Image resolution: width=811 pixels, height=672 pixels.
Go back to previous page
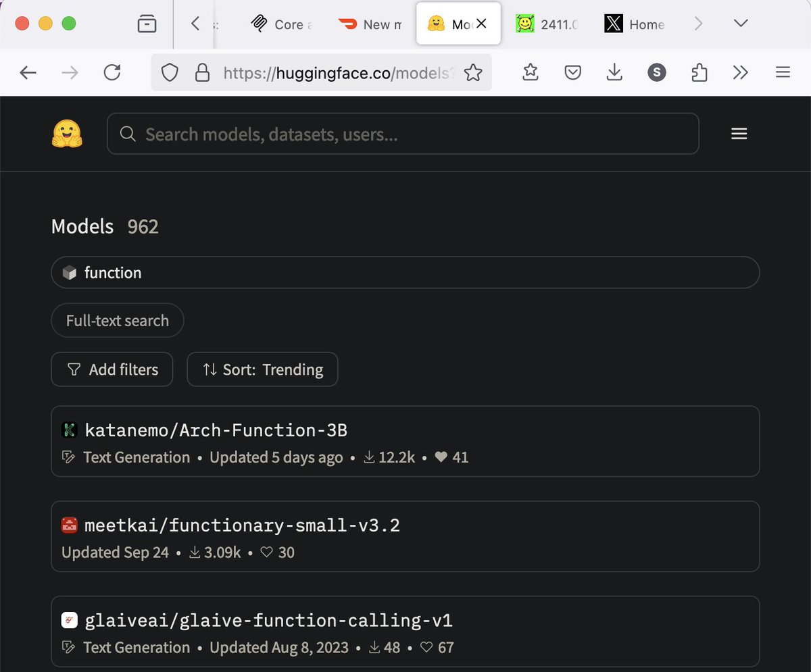(x=28, y=72)
